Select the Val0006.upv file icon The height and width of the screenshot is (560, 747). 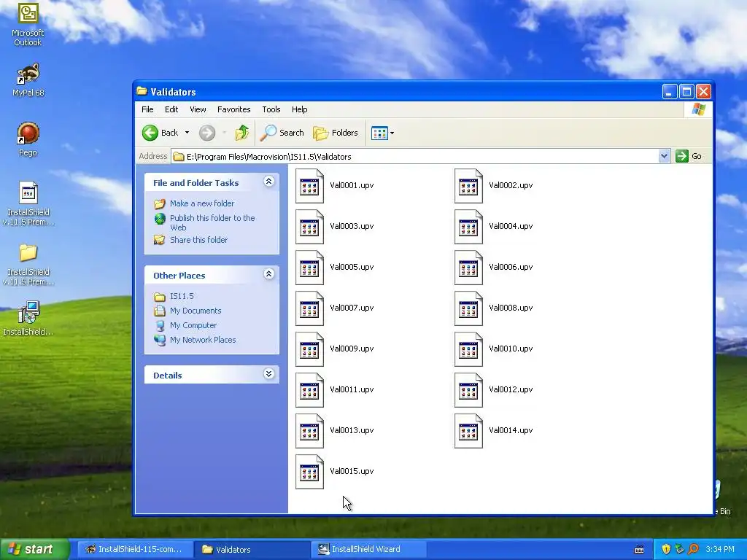(x=468, y=268)
